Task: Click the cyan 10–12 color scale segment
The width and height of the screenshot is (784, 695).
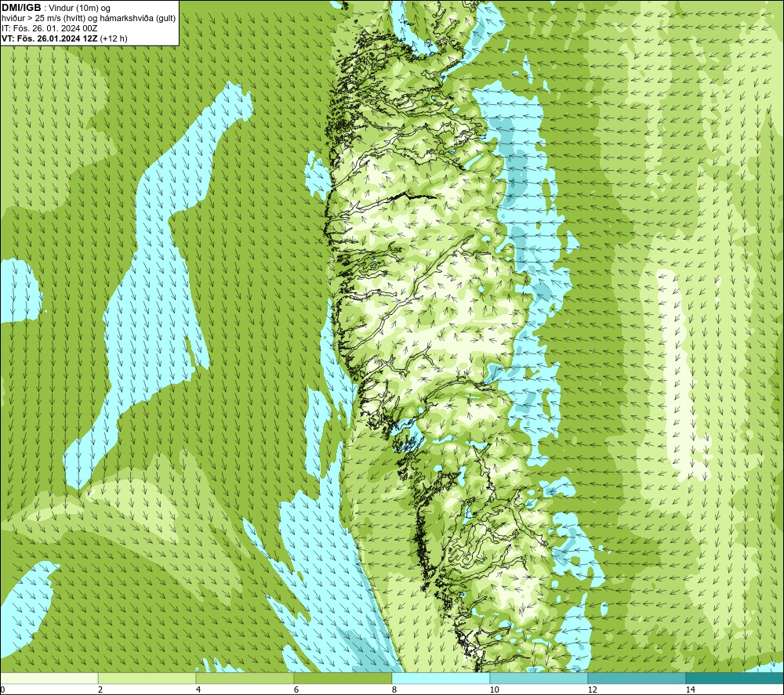Action: (539, 678)
